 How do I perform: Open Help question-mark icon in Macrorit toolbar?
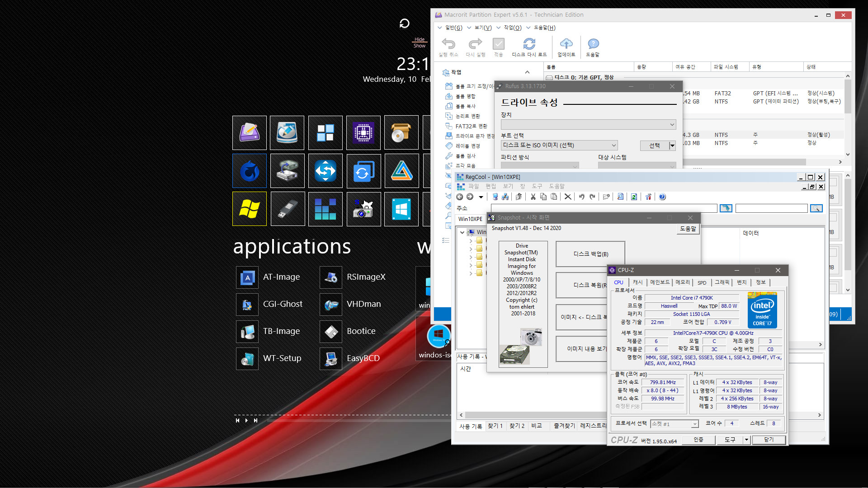pyautogui.click(x=593, y=44)
